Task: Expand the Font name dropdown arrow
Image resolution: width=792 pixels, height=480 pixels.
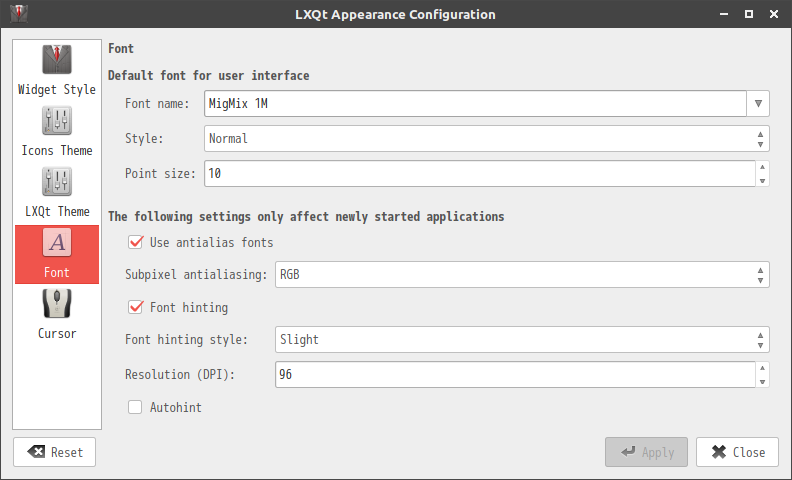Action: (x=758, y=104)
